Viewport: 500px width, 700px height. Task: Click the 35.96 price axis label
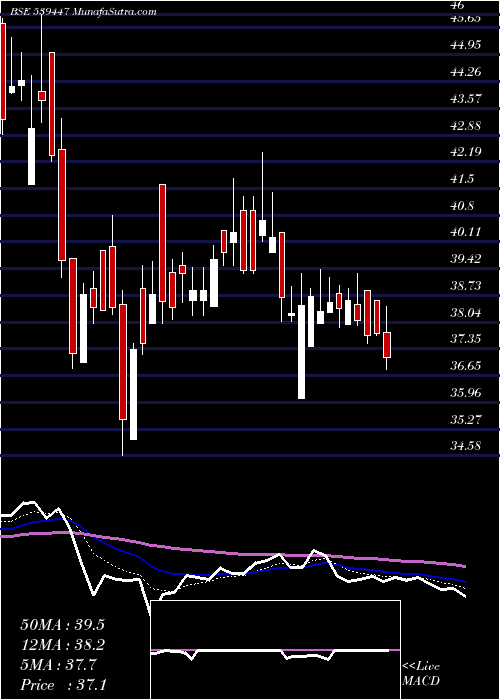coord(465,392)
